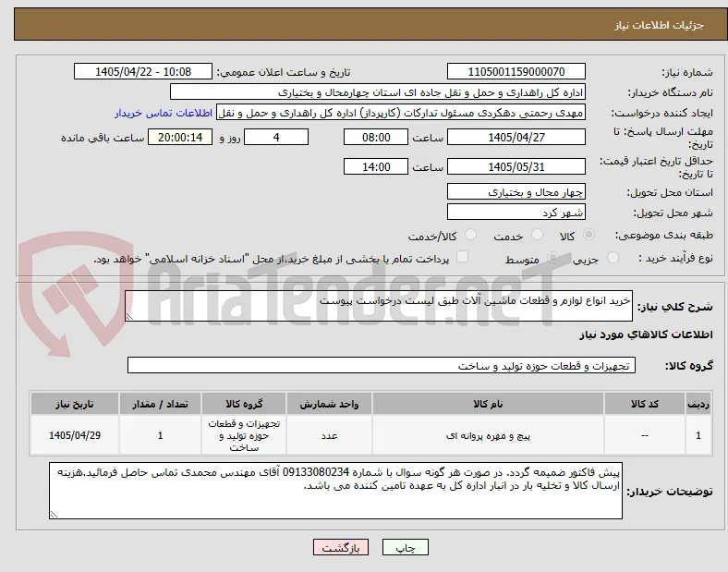Click the remaining days field showing 4
Viewport: 728px width, 572px height.
(276, 138)
